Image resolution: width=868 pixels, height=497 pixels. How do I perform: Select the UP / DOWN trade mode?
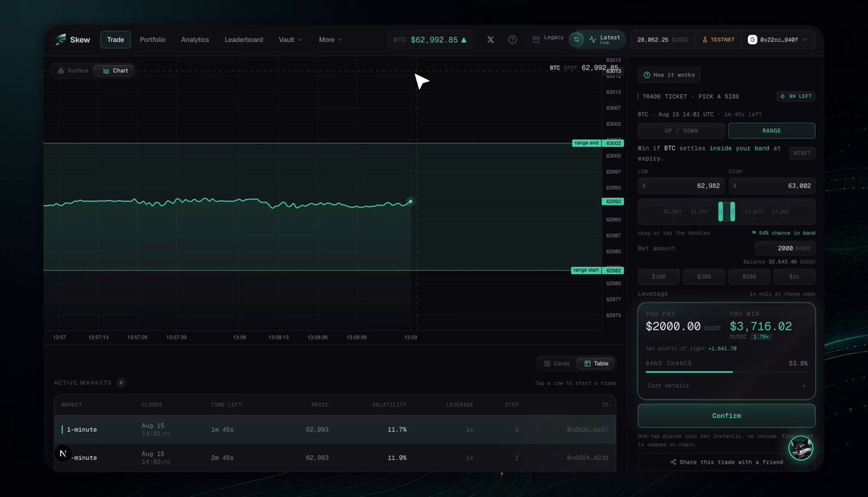(681, 131)
